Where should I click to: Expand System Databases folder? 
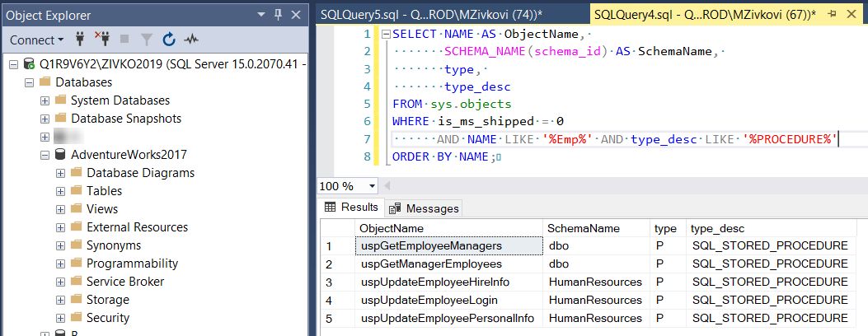(45, 100)
